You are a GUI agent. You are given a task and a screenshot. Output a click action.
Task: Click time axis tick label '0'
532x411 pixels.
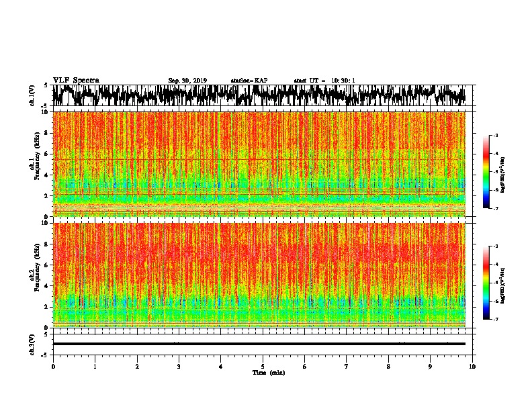coord(53,366)
